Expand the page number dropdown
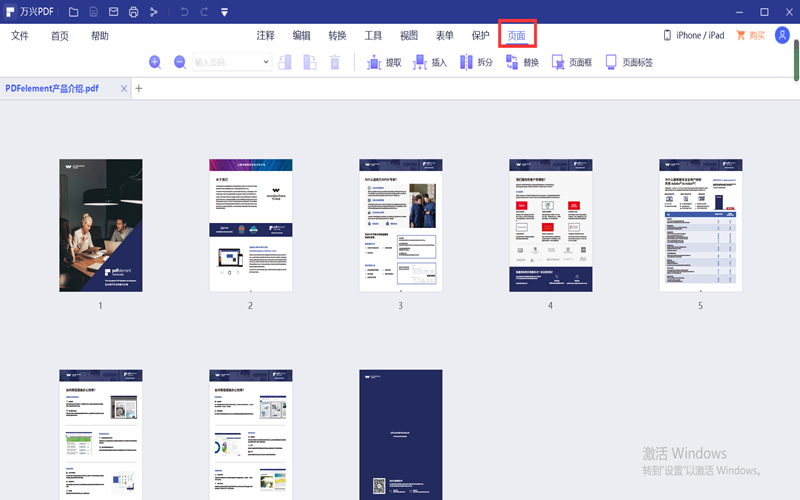 pos(265,62)
